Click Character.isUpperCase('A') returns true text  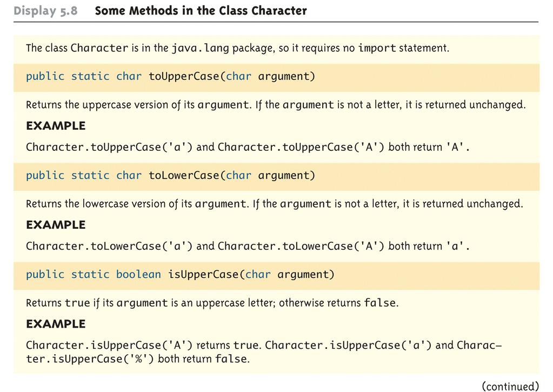[144, 346]
